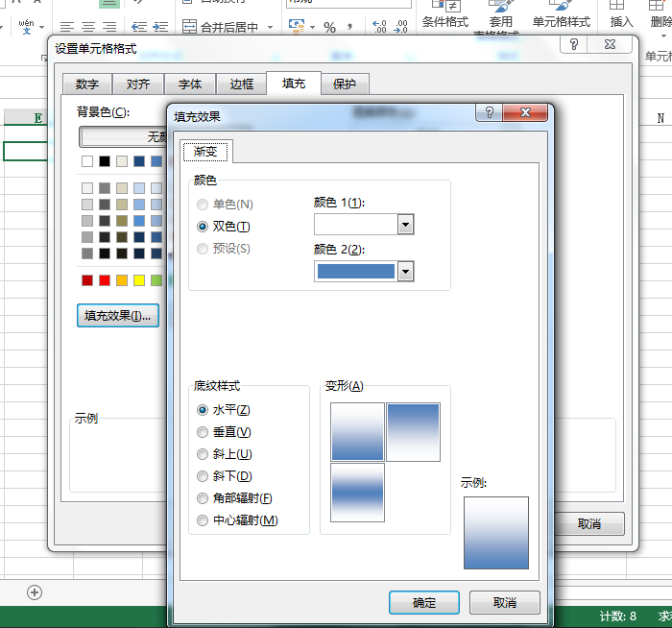672x628 pixels.
Task: Switch to the Alignment (对齐) tab
Action: click(x=138, y=84)
